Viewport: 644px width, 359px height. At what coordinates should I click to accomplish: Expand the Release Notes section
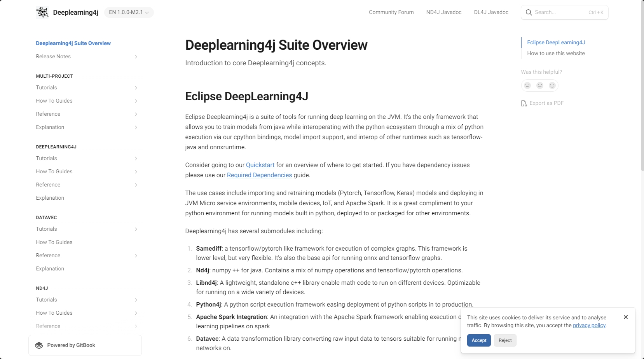pos(136,57)
